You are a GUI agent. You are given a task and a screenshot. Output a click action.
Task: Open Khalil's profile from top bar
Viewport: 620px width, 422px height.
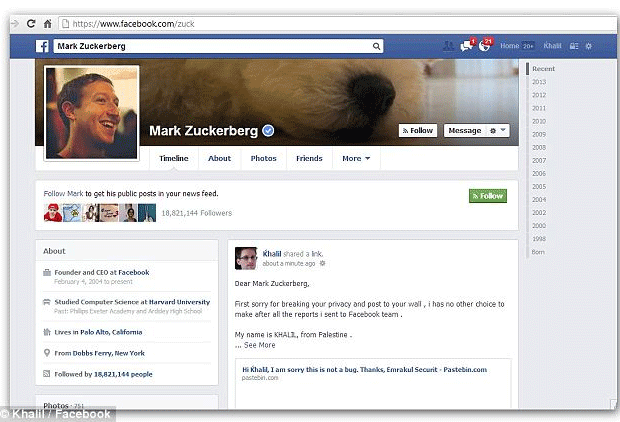click(x=552, y=46)
